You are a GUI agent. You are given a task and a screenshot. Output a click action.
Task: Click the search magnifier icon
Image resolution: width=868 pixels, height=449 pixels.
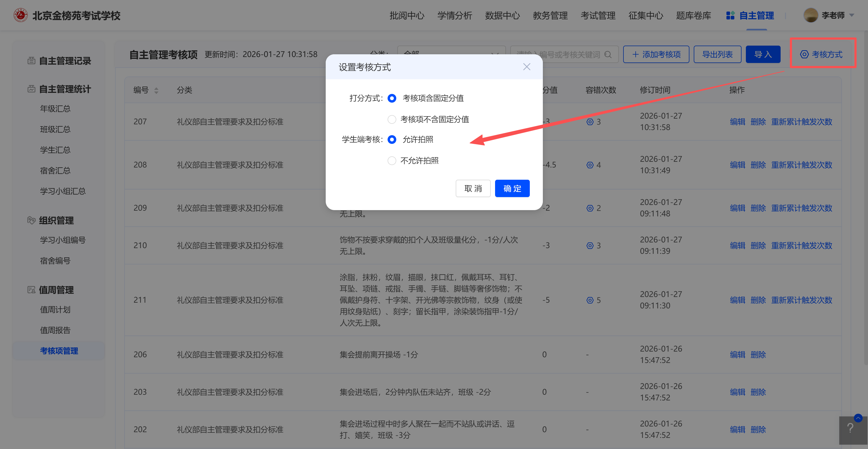pyautogui.click(x=608, y=54)
